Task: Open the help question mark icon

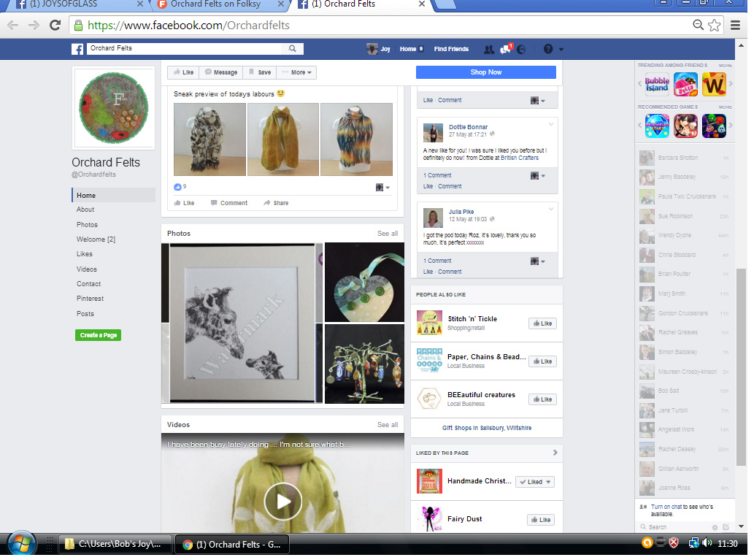Action: (547, 49)
